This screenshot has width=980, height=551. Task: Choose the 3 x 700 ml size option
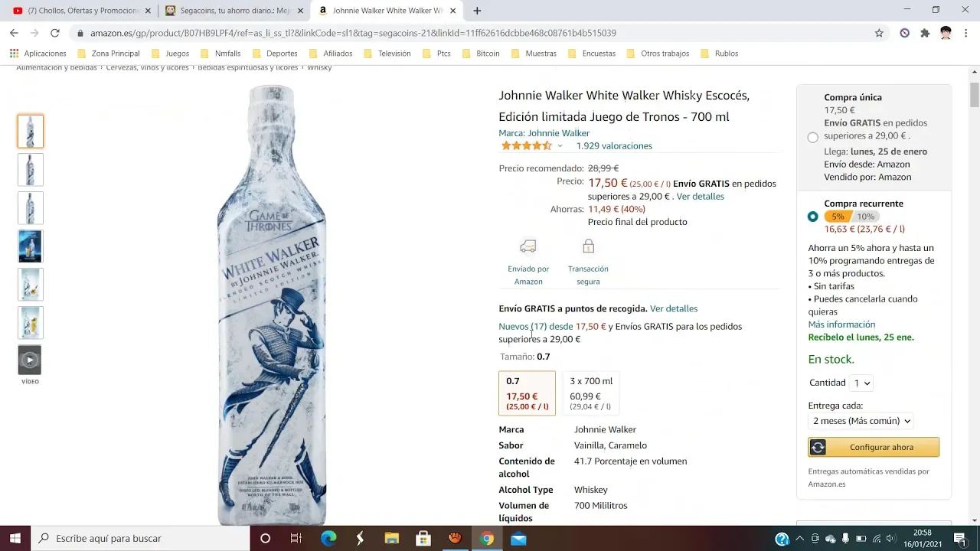[590, 393]
